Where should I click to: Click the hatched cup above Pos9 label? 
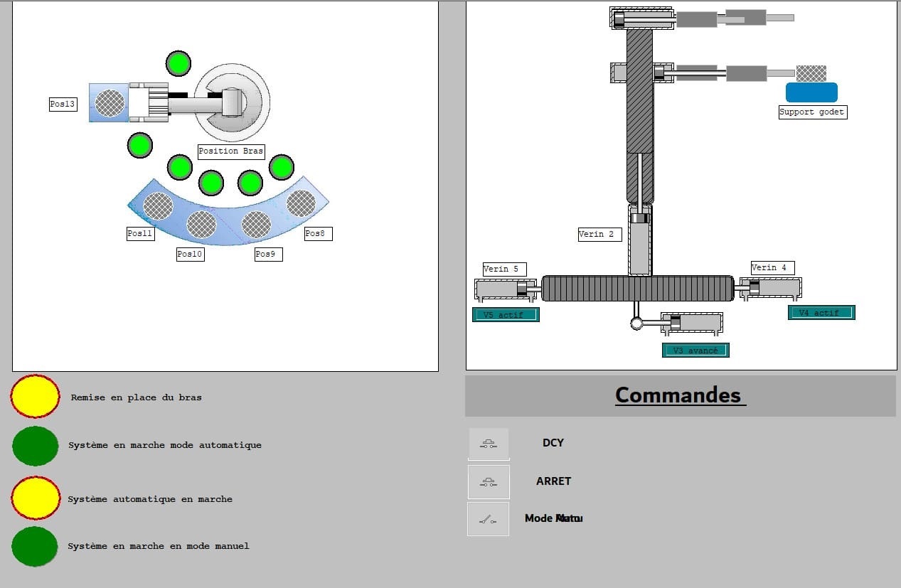(x=256, y=224)
